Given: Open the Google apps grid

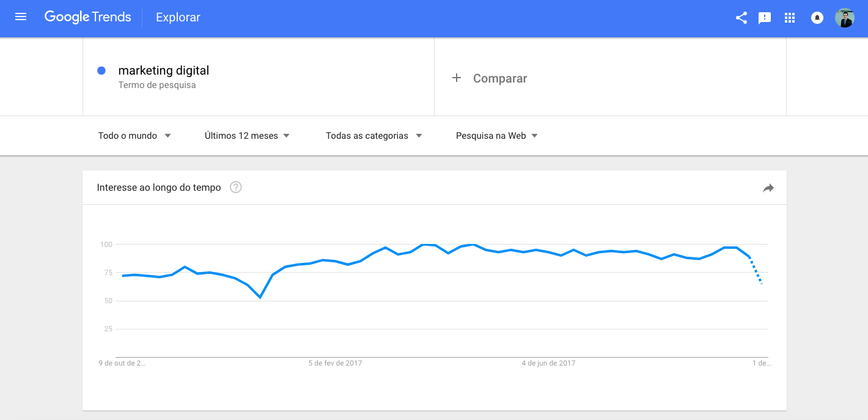Looking at the screenshot, I should (x=790, y=18).
